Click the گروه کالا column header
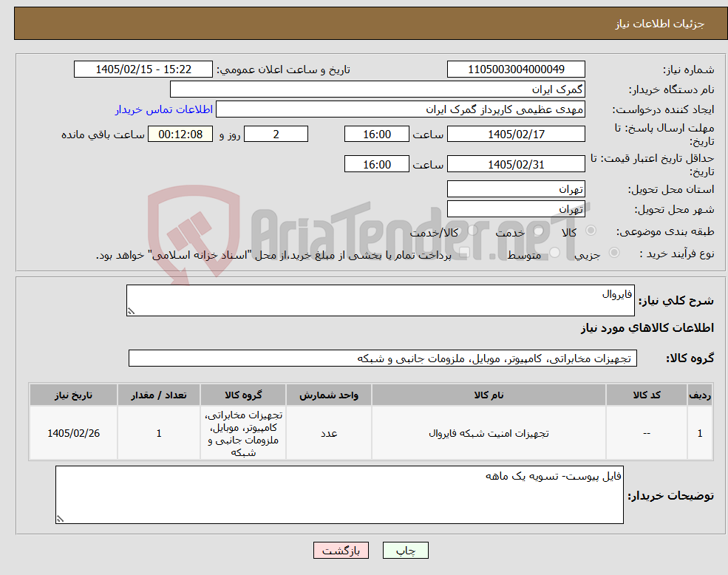This screenshot has width=728, height=575. click(x=243, y=395)
